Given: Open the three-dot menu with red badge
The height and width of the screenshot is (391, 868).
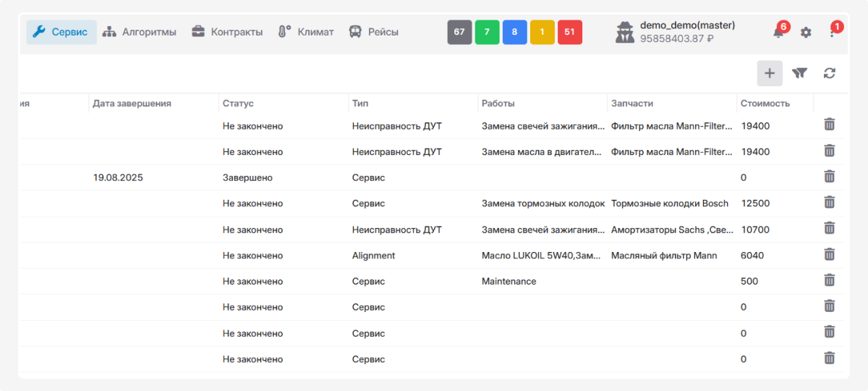Looking at the screenshot, I should (x=833, y=33).
